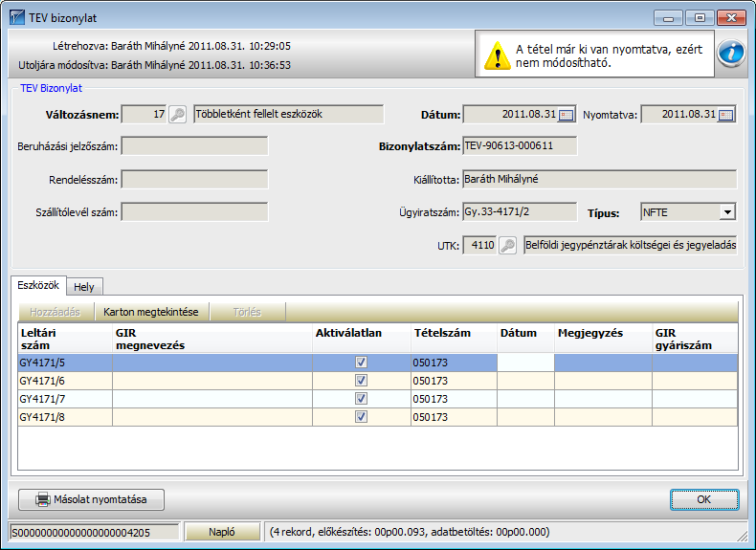Click the printer icon on Másolat nyomtatása
756x550 pixels.
point(42,499)
